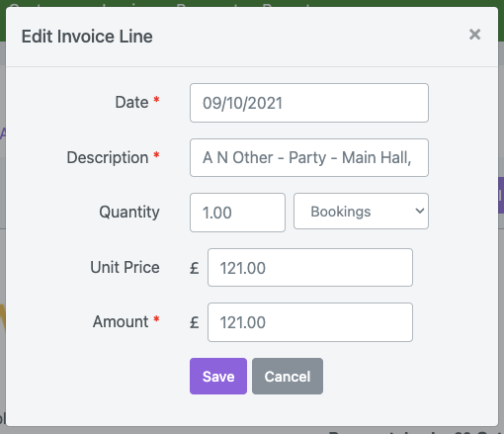Click the Unit Price input field
The width and height of the screenshot is (504, 434).
[310, 267]
